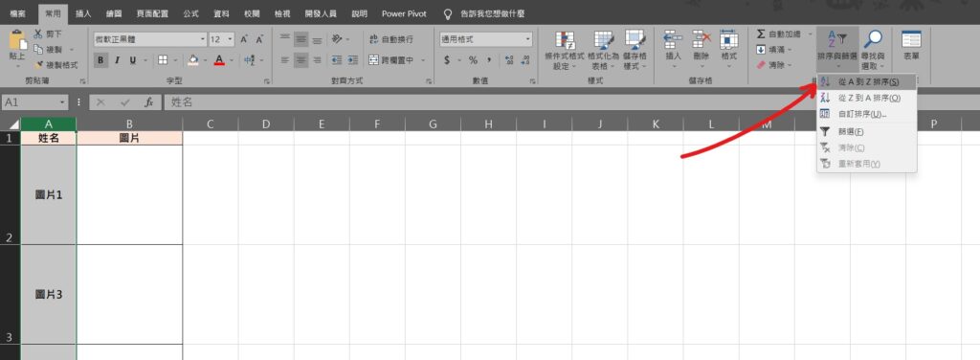Switch to the Formulas (公式) tab

pos(190,13)
